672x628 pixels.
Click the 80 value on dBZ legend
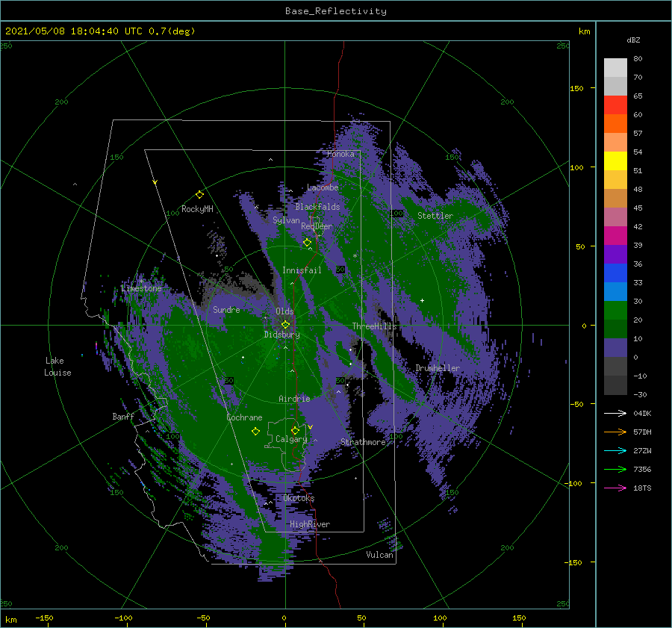[638, 59]
